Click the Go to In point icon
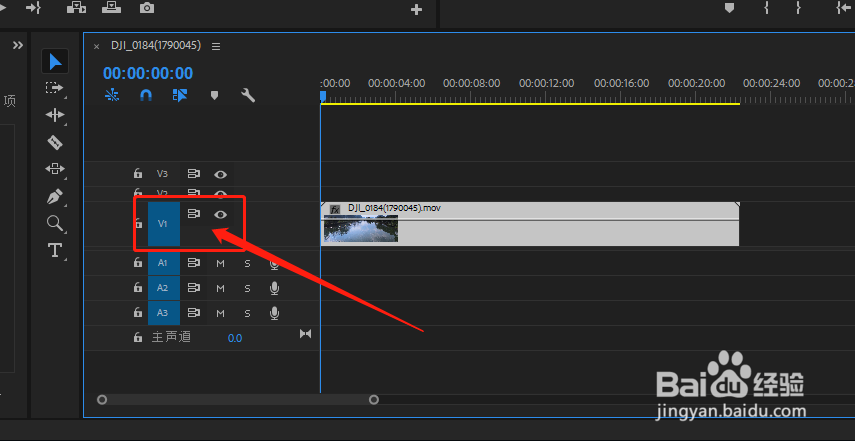Image resolution: width=855 pixels, height=441 pixels. click(842, 8)
